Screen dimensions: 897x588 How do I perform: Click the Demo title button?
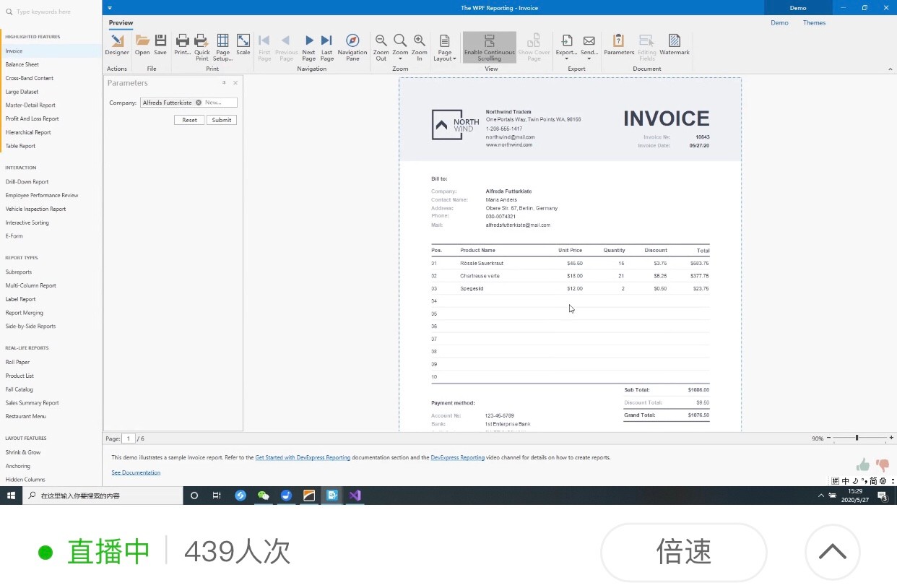pyautogui.click(x=798, y=8)
